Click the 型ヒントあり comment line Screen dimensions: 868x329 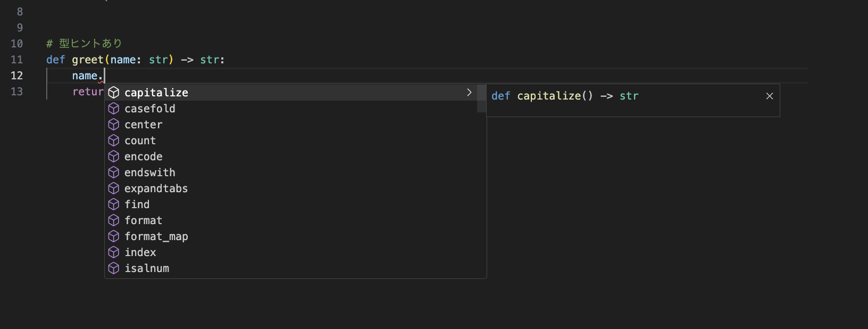pos(84,44)
